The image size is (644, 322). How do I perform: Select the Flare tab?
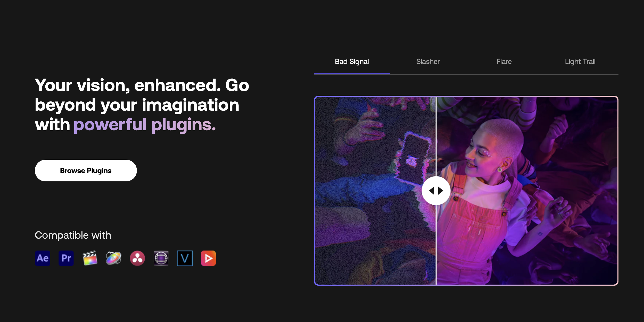tap(504, 62)
